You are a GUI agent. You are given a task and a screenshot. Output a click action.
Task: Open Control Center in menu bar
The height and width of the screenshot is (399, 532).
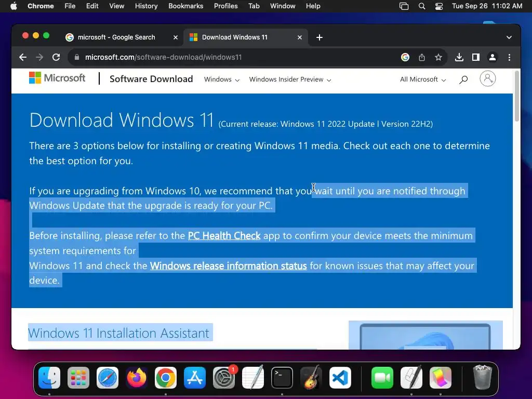tap(439, 6)
